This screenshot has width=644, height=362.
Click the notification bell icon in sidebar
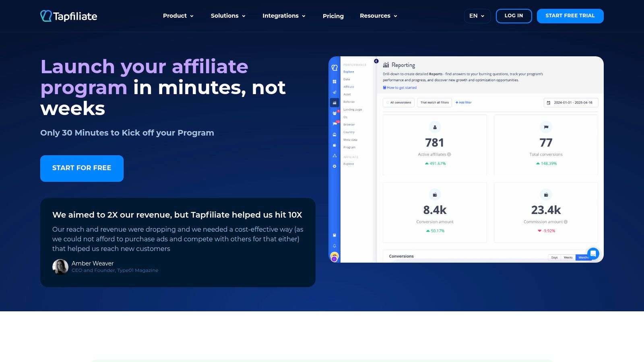(334, 246)
